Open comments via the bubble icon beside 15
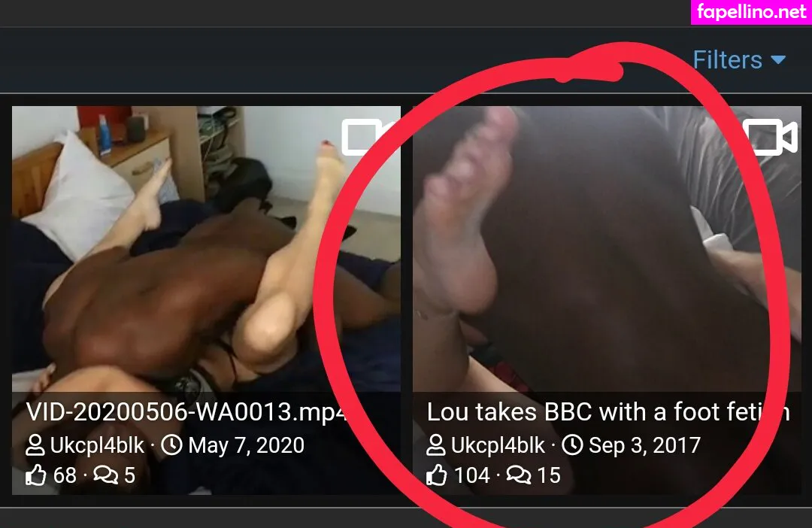This screenshot has height=528, width=812. (518, 475)
